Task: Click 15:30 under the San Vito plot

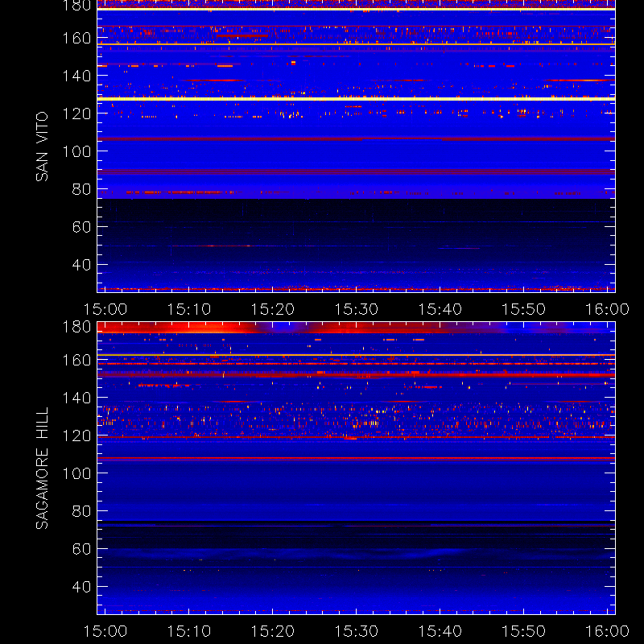Action: tap(356, 309)
